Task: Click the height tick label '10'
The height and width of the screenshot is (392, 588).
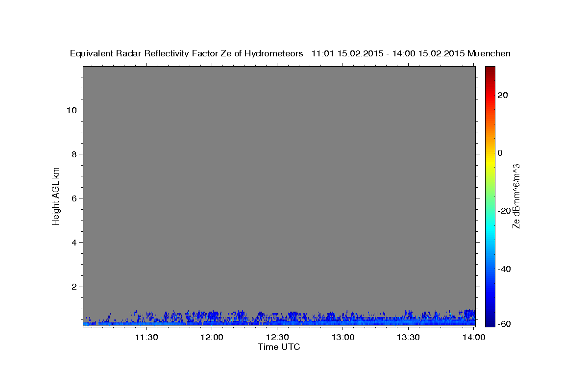Action: 71,110
